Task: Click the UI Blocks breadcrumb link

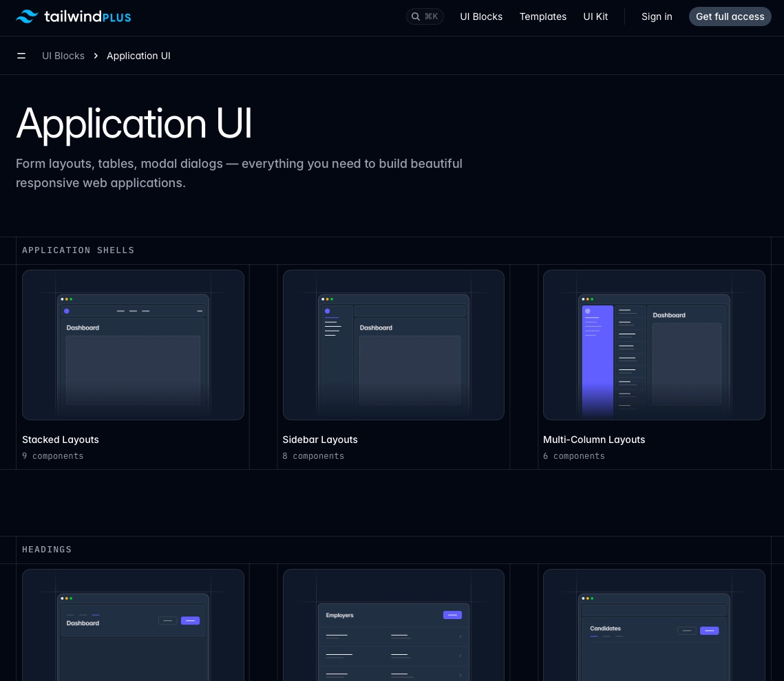Action: coord(63,56)
